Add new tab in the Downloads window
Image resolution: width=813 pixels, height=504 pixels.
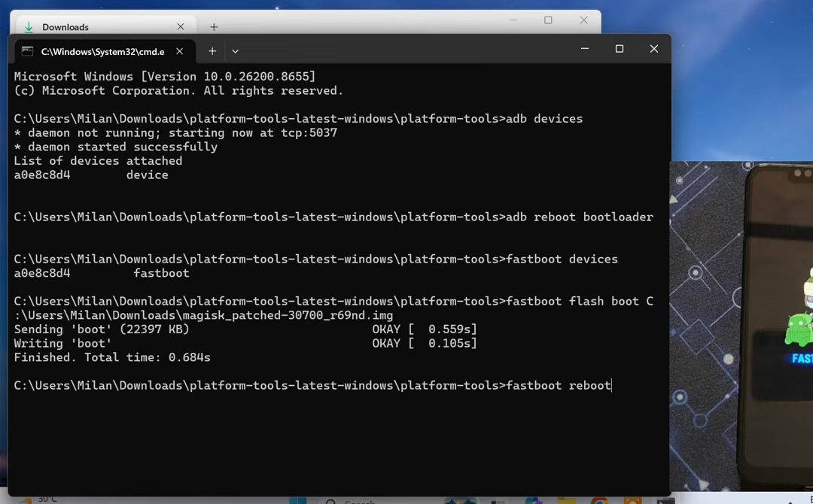pos(214,26)
